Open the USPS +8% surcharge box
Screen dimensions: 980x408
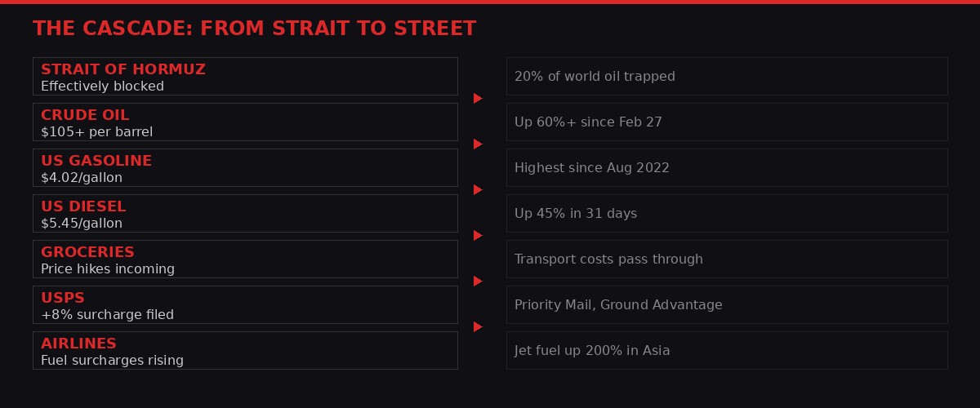[x=245, y=305]
